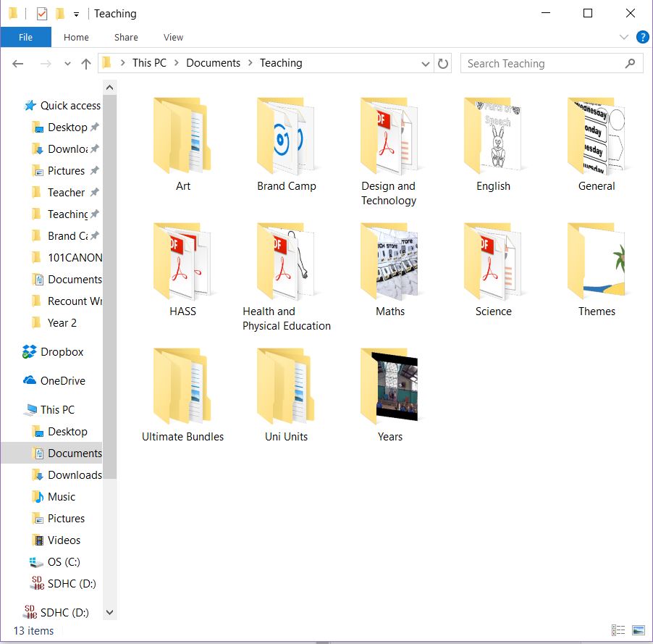This screenshot has width=653, height=644.
Task: Click the Share ribbon tab
Action: (x=125, y=37)
